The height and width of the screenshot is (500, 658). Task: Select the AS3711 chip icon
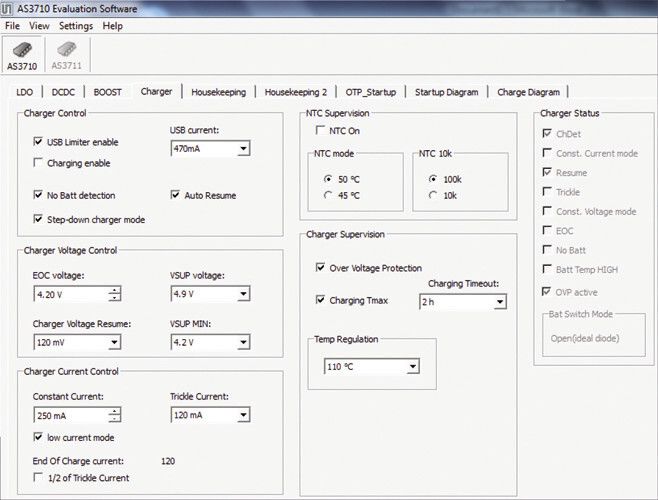pos(67,55)
